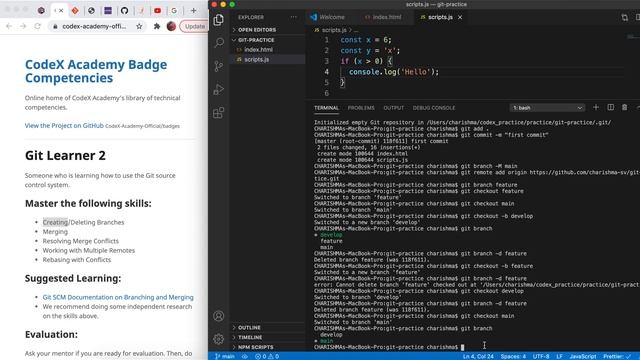Bookmark the page with the star icon
The width and height of the screenshot is (640, 360).
pyautogui.click(x=139, y=26)
